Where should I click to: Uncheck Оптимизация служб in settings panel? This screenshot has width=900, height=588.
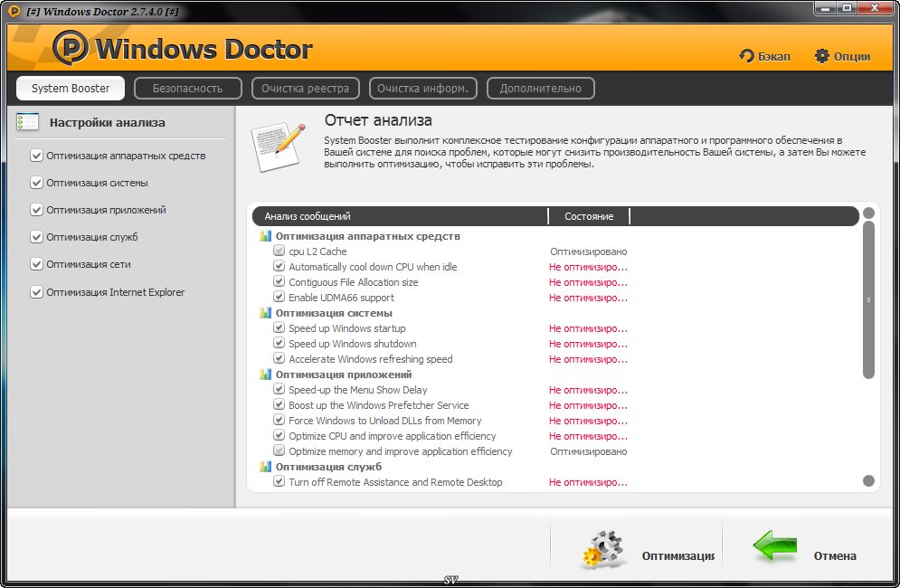click(x=36, y=237)
